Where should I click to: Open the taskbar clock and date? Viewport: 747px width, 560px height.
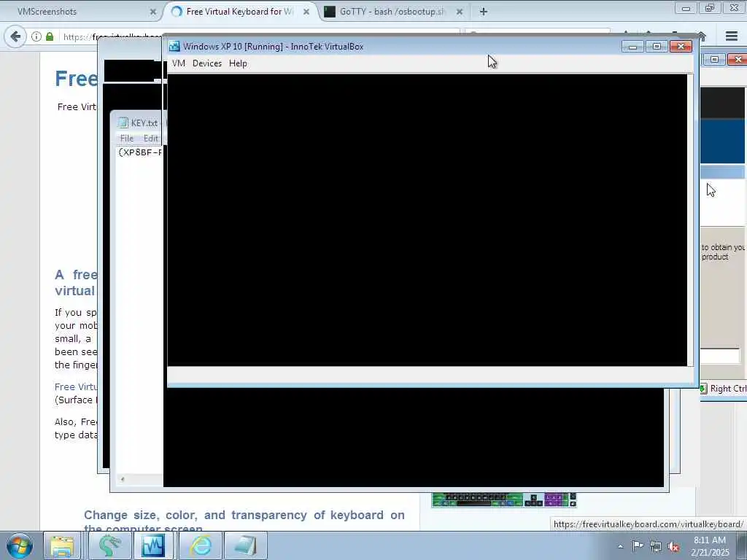click(710, 545)
